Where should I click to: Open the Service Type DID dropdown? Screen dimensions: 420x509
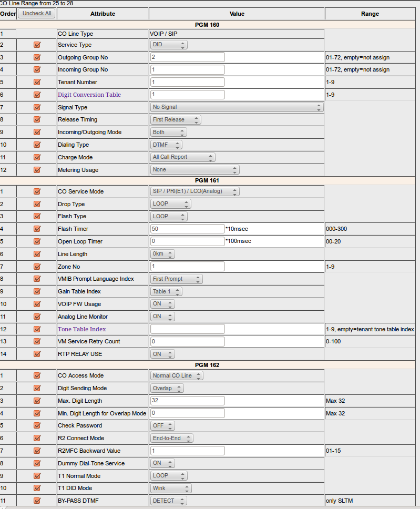coord(169,45)
